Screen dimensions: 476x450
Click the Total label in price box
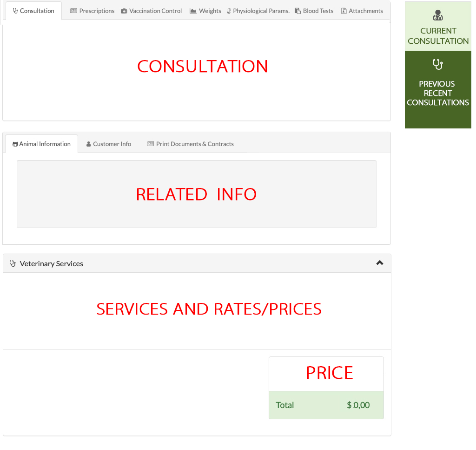(x=285, y=405)
